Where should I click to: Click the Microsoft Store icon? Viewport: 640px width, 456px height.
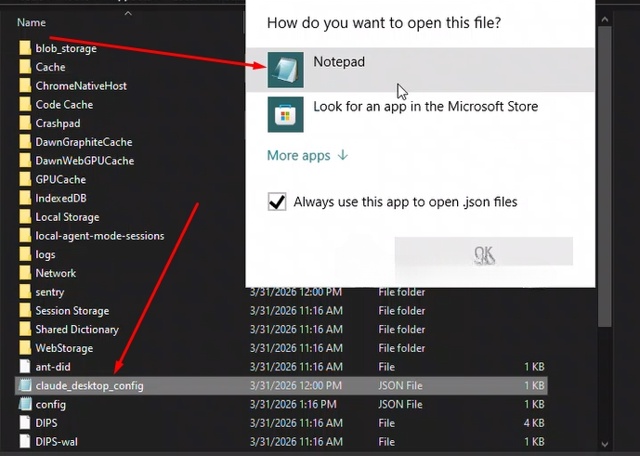[x=285, y=115]
